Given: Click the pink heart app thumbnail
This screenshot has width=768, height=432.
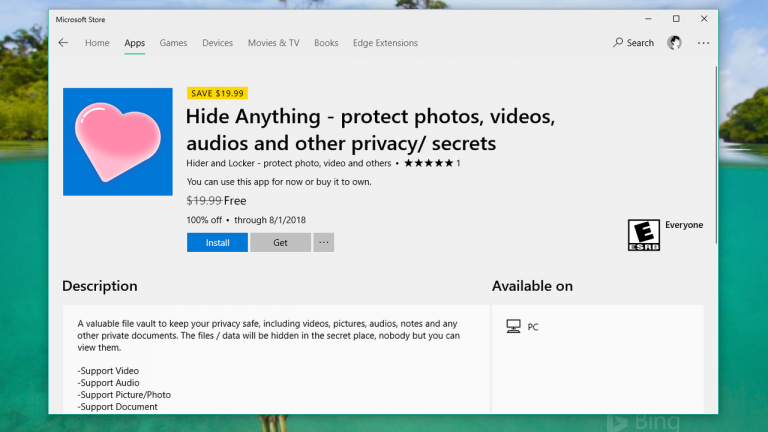Looking at the screenshot, I should [x=118, y=142].
